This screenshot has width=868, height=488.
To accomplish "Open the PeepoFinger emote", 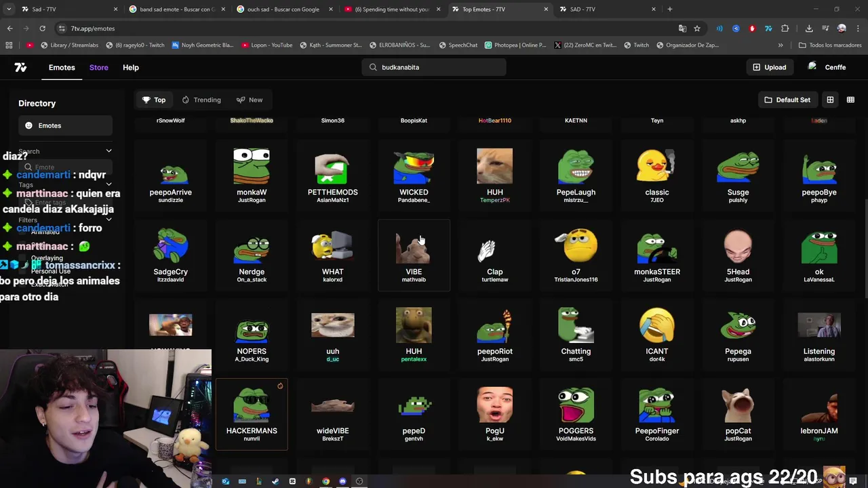I will coord(657,415).
